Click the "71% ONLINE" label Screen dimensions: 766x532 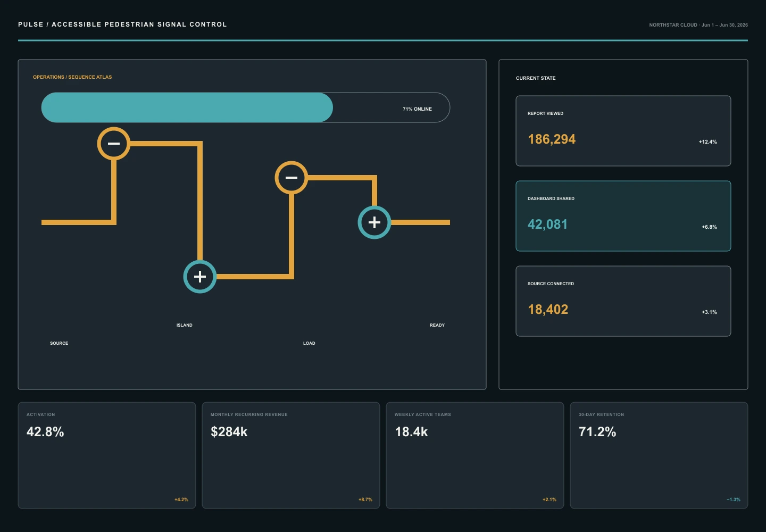click(x=417, y=109)
